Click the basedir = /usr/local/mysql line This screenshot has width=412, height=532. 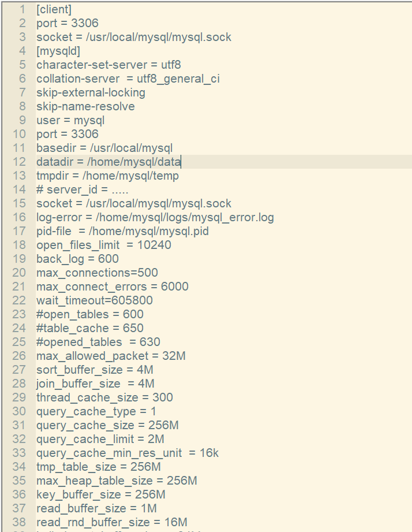pyautogui.click(x=104, y=148)
